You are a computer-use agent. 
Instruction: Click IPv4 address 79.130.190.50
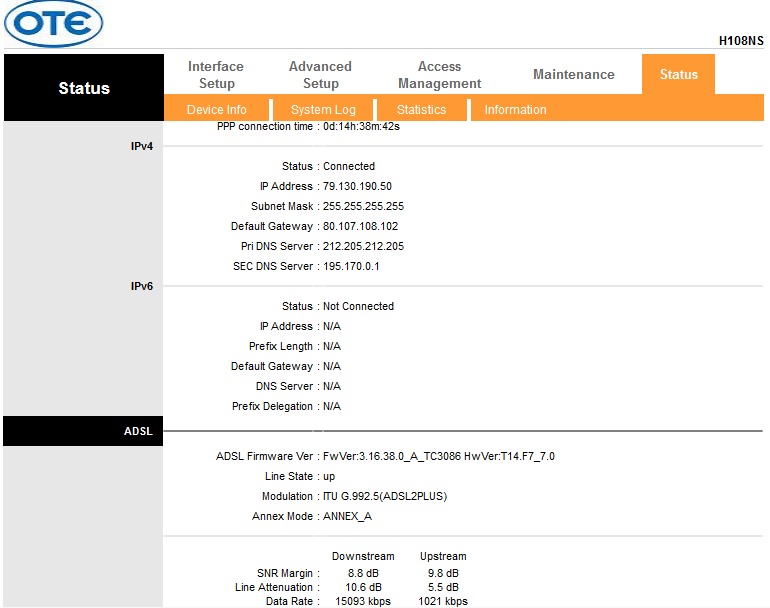(x=358, y=186)
